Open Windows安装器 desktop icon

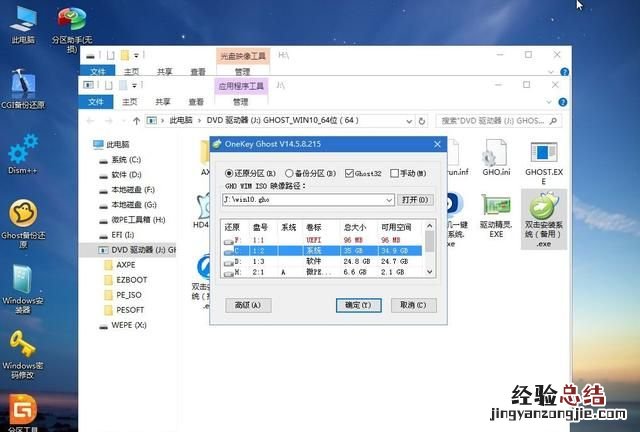point(23,289)
